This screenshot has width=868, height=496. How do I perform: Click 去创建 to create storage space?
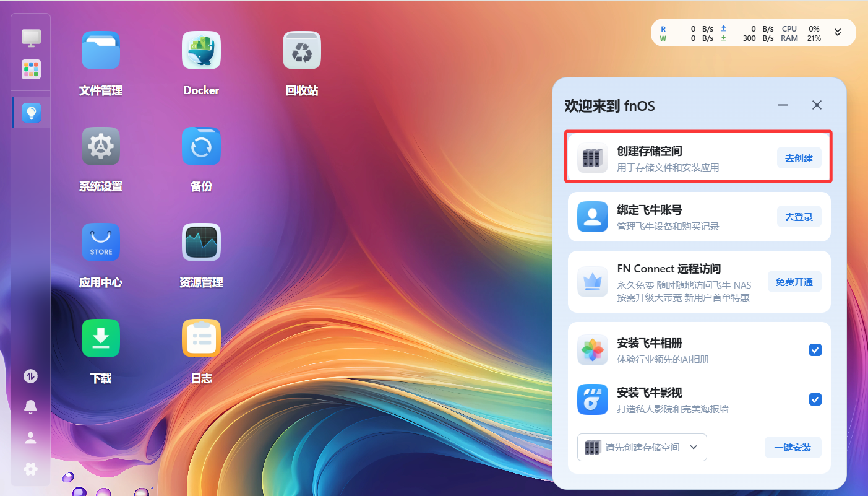pyautogui.click(x=799, y=158)
